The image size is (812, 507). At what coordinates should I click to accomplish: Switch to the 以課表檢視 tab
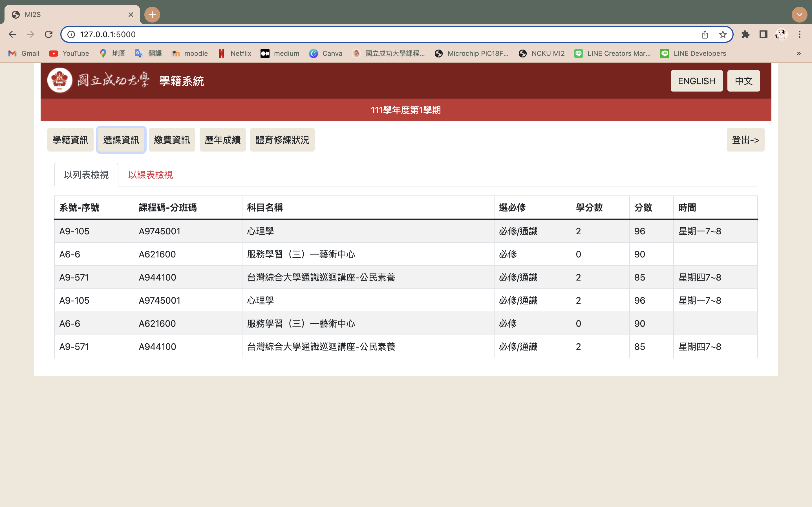tap(150, 175)
